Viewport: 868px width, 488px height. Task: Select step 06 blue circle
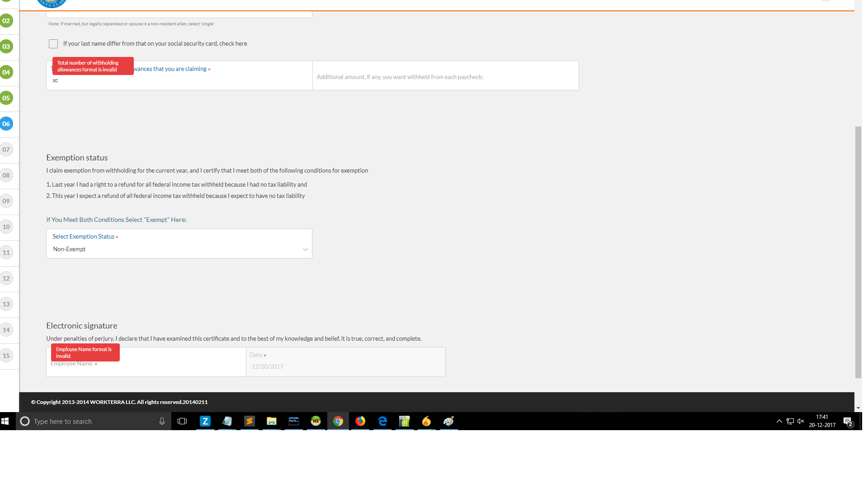[6, 124]
